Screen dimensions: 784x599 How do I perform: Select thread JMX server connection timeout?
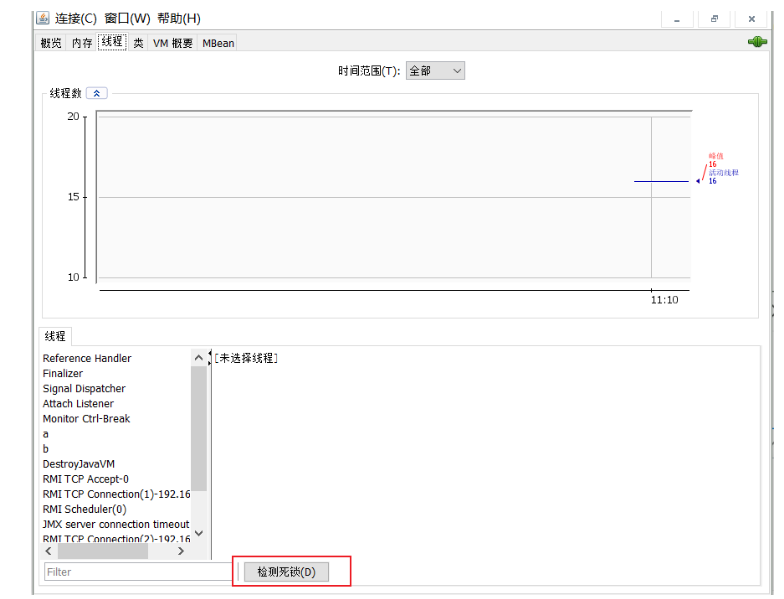coord(116,524)
